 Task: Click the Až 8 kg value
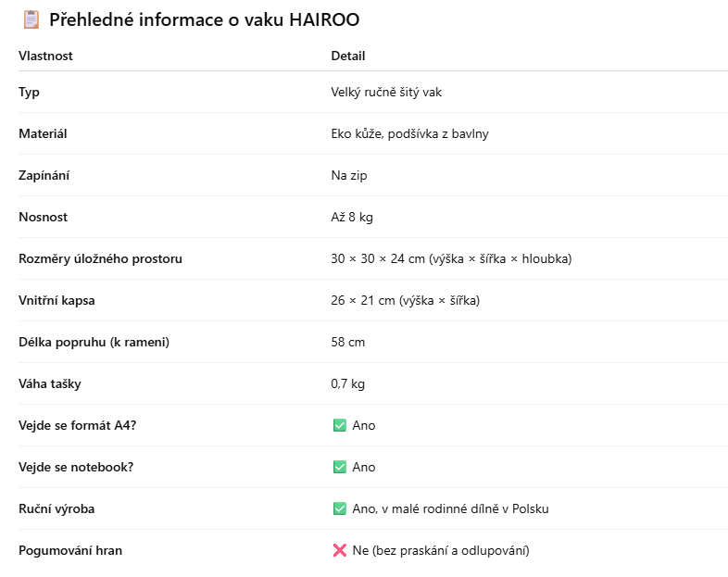(351, 218)
